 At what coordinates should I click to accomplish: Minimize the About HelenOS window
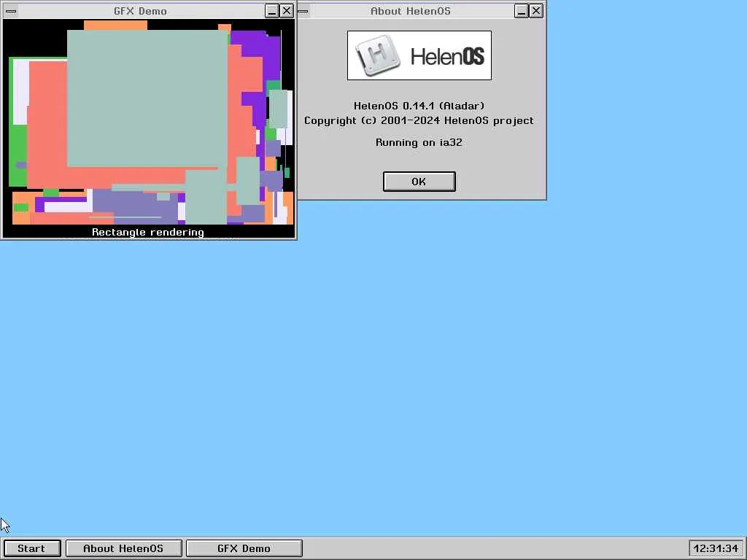point(522,11)
